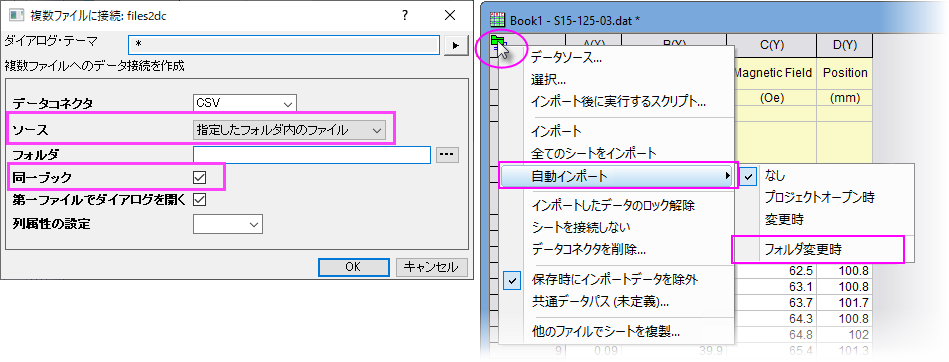Expand the 自動インポート submenu
The height and width of the screenshot is (362, 949).
click(618, 176)
